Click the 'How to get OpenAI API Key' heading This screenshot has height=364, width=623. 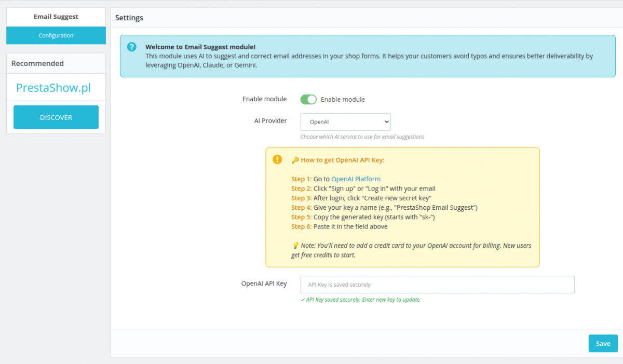pos(343,160)
